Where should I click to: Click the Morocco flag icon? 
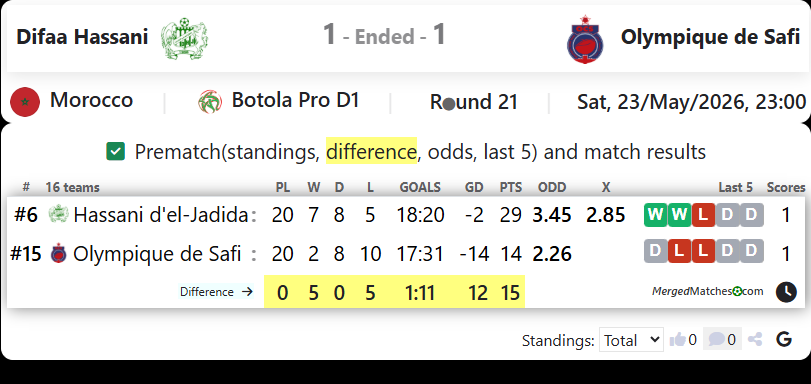[x=25, y=102]
